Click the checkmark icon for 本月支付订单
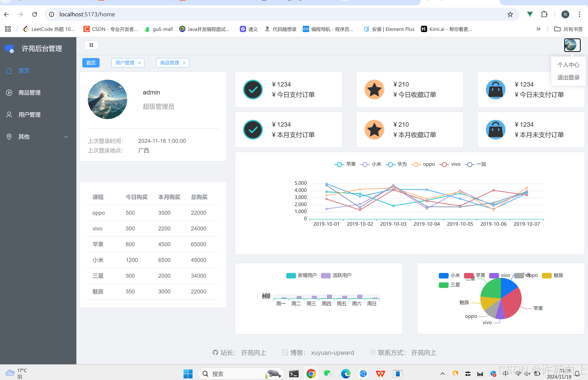Image resolution: width=588 pixels, height=380 pixels. pos(253,130)
